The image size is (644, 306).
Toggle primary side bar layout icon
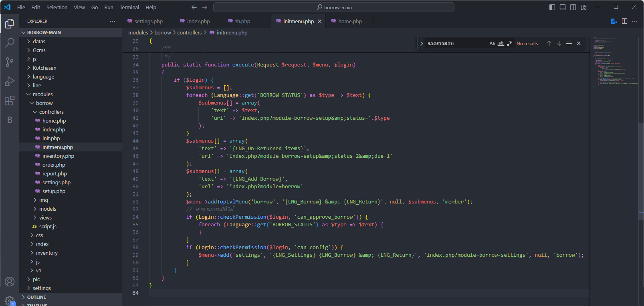(552, 7)
